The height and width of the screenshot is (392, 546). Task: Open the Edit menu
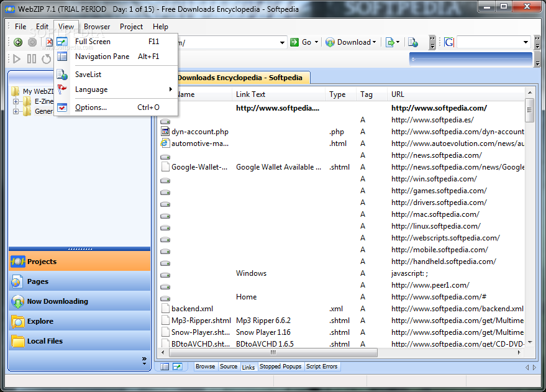[42, 27]
